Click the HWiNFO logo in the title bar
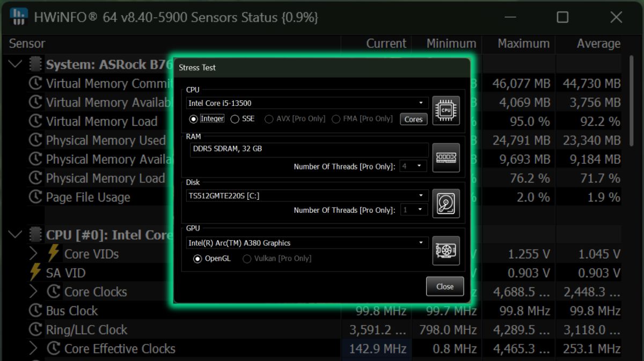The width and height of the screenshot is (644, 361). 19,17
